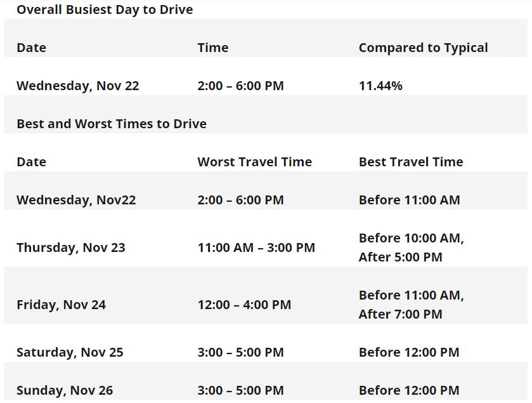Click the 'Best and Worst Times to Drive' heading
The width and height of the screenshot is (532, 403).
point(112,124)
